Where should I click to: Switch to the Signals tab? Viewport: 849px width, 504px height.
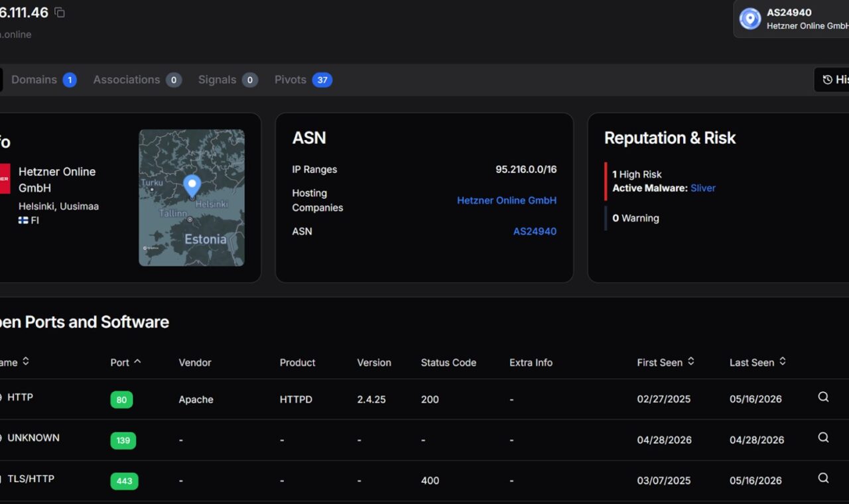point(228,80)
